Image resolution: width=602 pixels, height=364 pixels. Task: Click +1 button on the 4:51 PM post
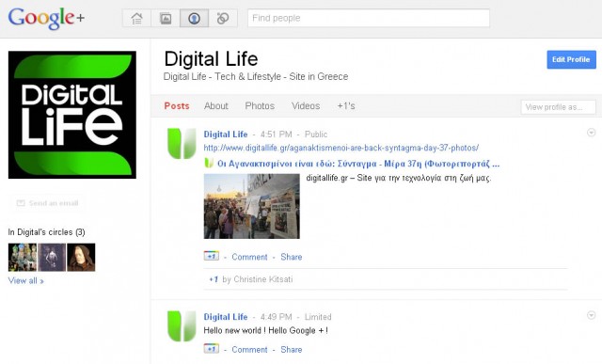click(211, 256)
